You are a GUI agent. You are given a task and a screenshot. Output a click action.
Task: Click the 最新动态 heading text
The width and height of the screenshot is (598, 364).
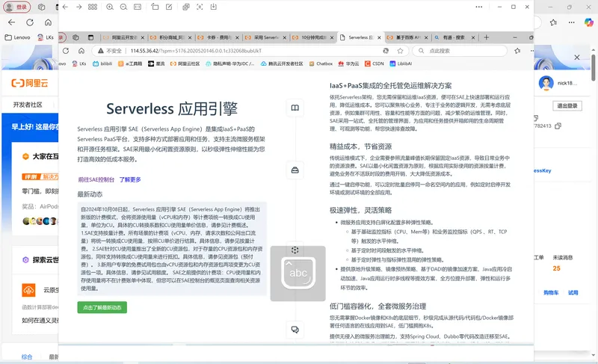click(90, 194)
